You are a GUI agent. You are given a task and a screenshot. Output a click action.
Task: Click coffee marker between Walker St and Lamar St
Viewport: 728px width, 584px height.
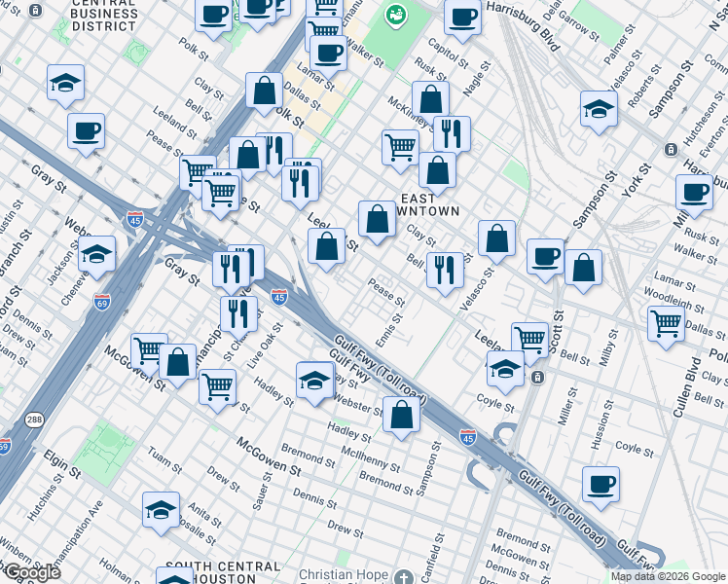[x=328, y=55]
